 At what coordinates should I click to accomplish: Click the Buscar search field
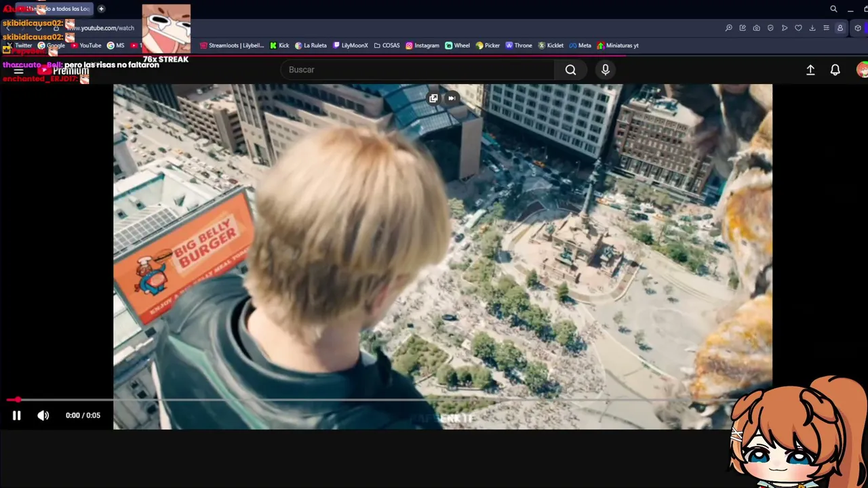[418, 70]
